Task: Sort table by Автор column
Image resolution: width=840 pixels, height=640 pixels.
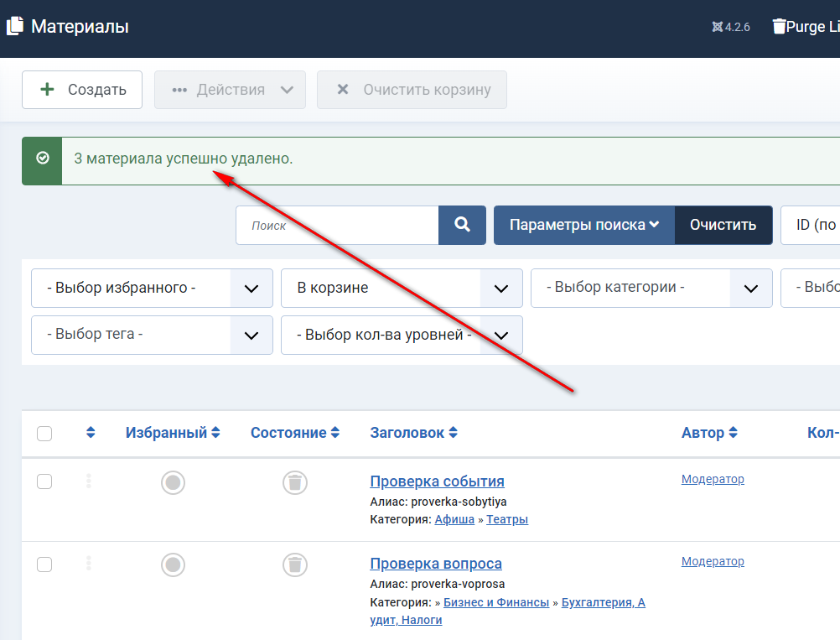Action: tap(708, 433)
